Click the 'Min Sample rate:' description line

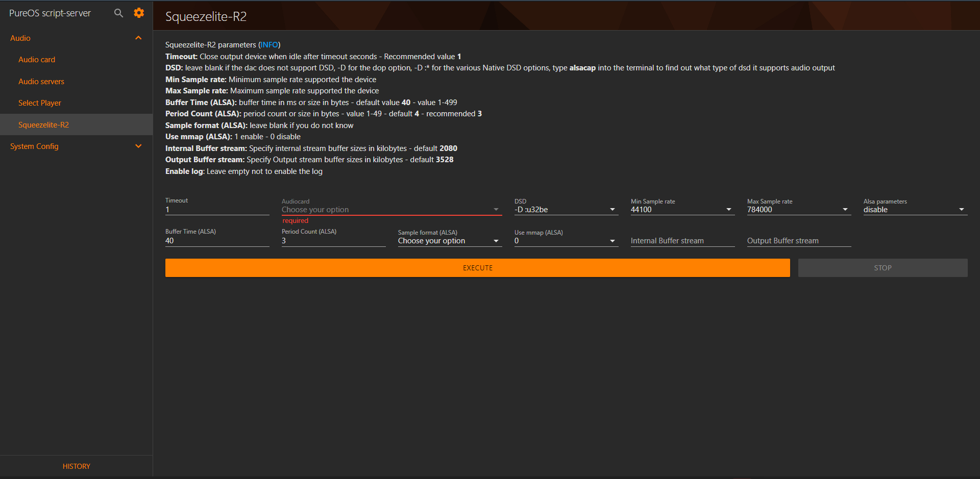tap(271, 80)
